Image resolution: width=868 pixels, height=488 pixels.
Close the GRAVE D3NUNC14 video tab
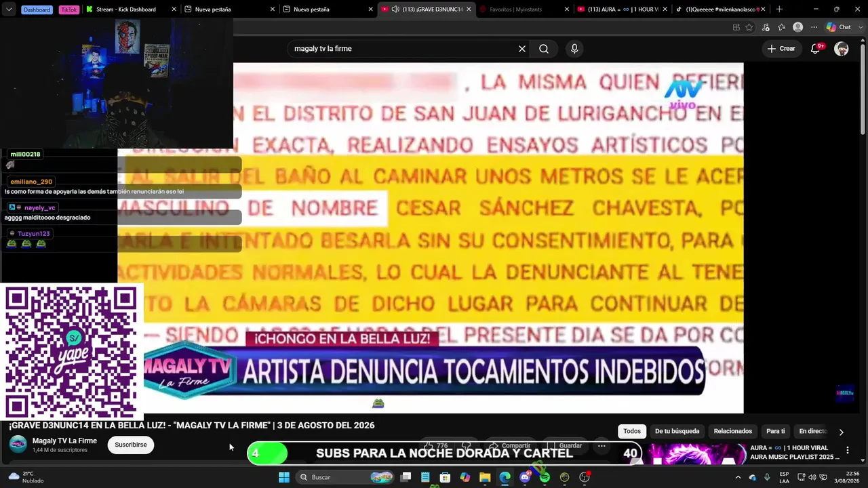[469, 9]
